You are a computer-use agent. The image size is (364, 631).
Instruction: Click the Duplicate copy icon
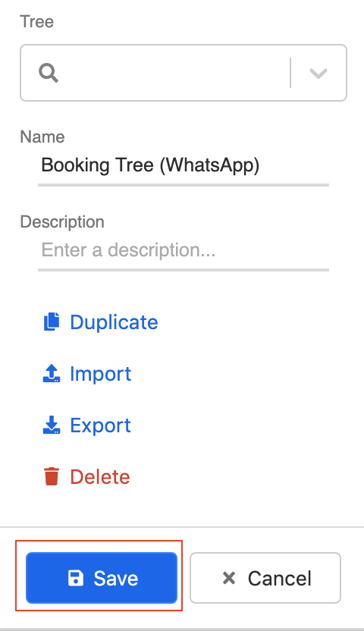tap(52, 322)
